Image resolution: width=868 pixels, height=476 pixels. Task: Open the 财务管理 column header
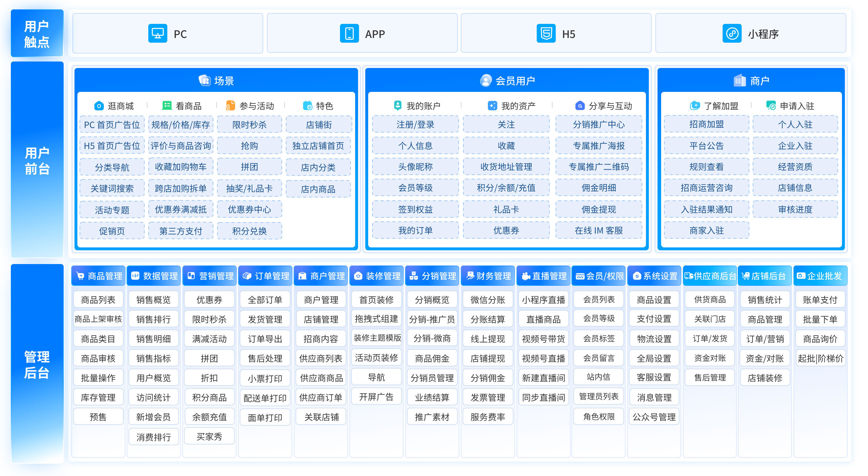[488, 276]
